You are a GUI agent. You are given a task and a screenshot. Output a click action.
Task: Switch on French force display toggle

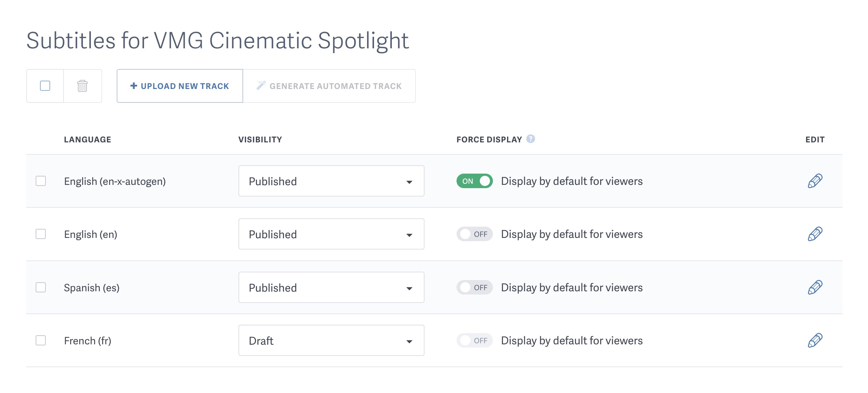474,340
